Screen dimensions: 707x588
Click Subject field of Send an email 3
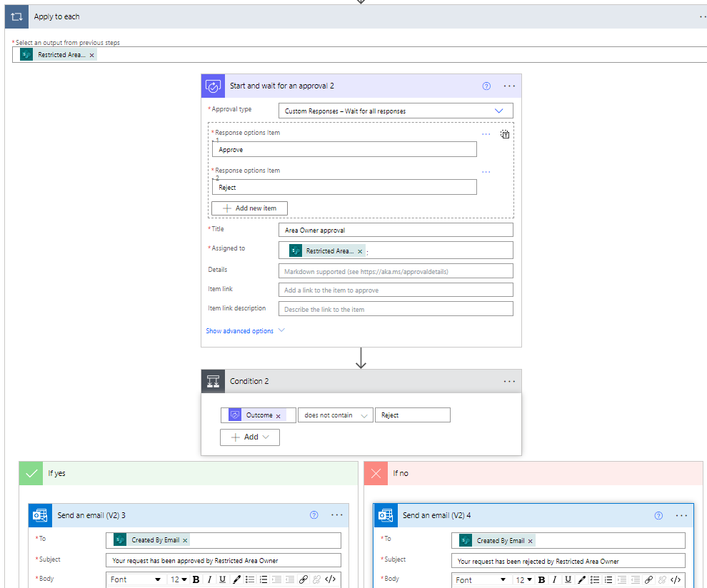click(x=224, y=560)
